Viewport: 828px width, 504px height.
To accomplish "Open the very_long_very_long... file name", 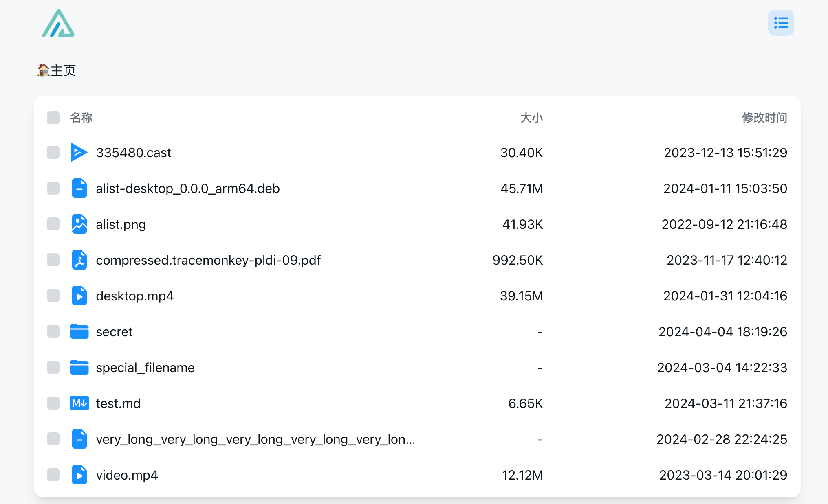I will coord(255,439).
